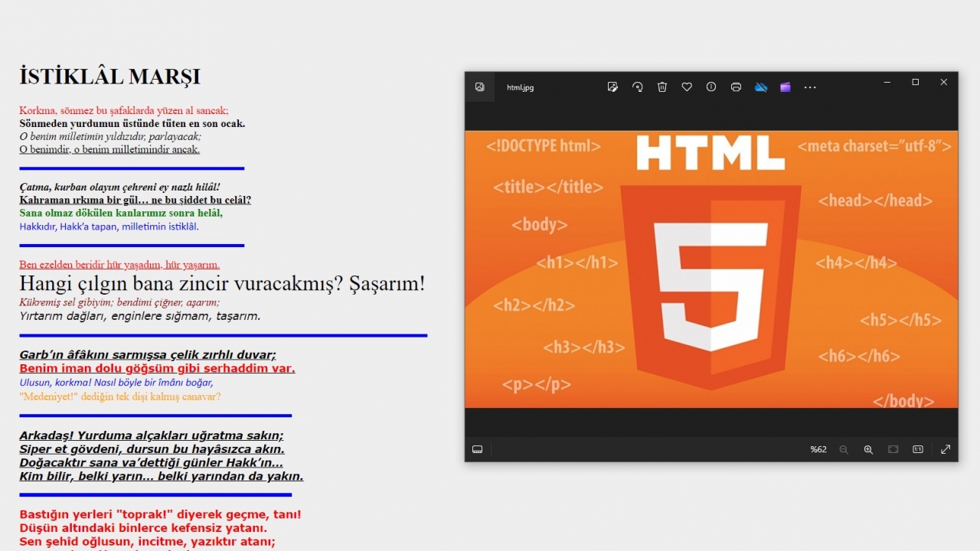The height and width of the screenshot is (551, 980).
Task: Select the html.jpg filename title
Action: 520,87
